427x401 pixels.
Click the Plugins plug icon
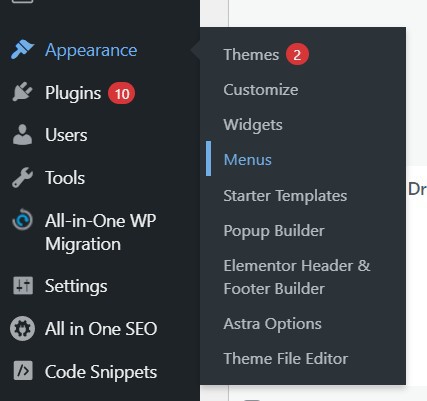[x=22, y=92]
